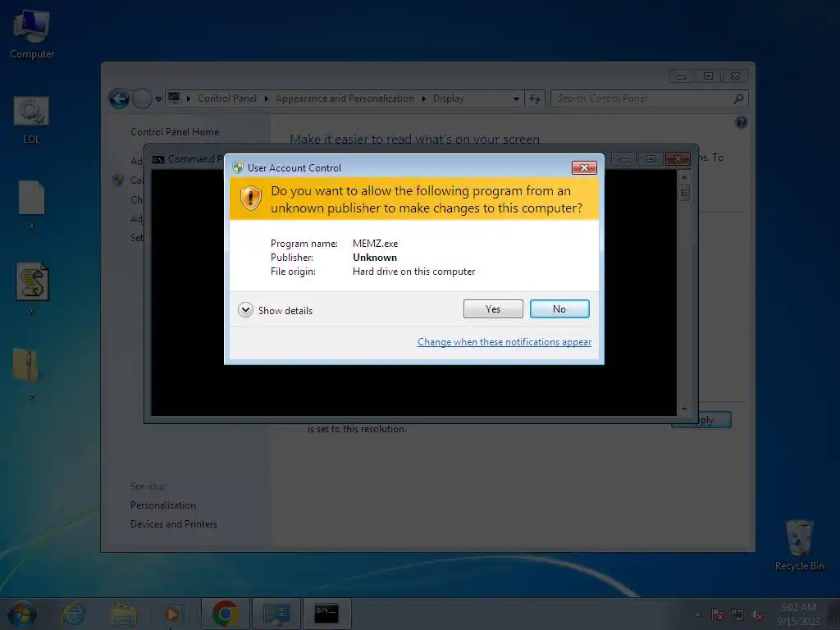This screenshot has height=630, width=840.
Task: Open the Windows Start menu
Action: coord(21,614)
